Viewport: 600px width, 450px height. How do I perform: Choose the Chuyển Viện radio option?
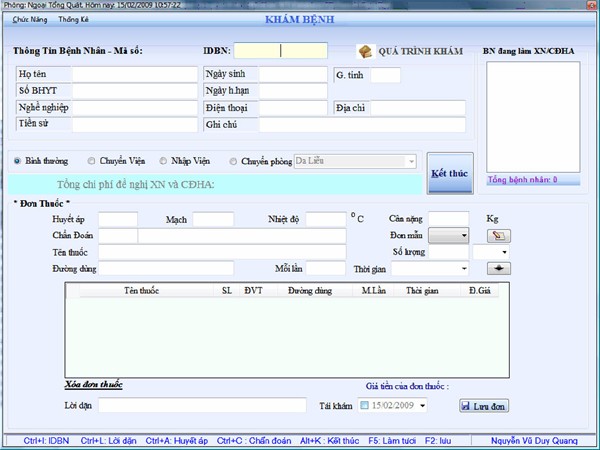click(x=92, y=161)
